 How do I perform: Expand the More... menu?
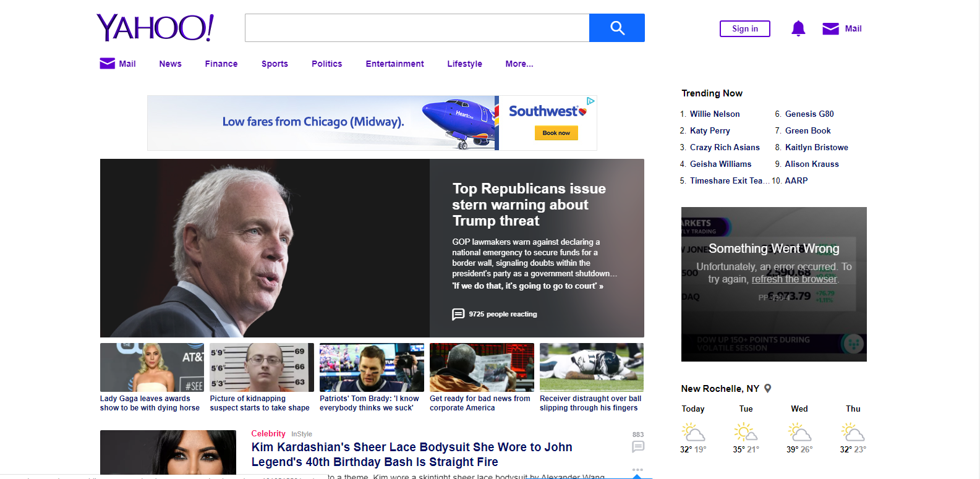click(x=519, y=64)
